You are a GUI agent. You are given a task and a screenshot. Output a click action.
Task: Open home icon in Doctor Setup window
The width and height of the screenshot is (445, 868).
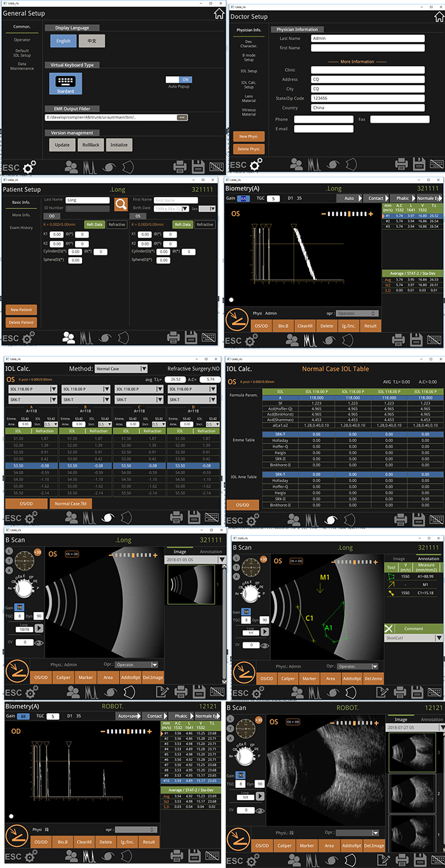(x=438, y=16)
